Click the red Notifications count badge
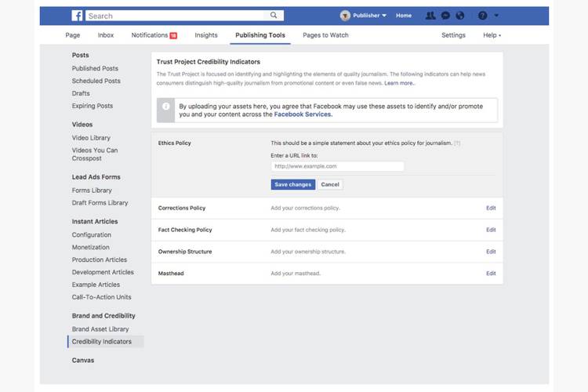This screenshot has width=588, height=392. (173, 35)
